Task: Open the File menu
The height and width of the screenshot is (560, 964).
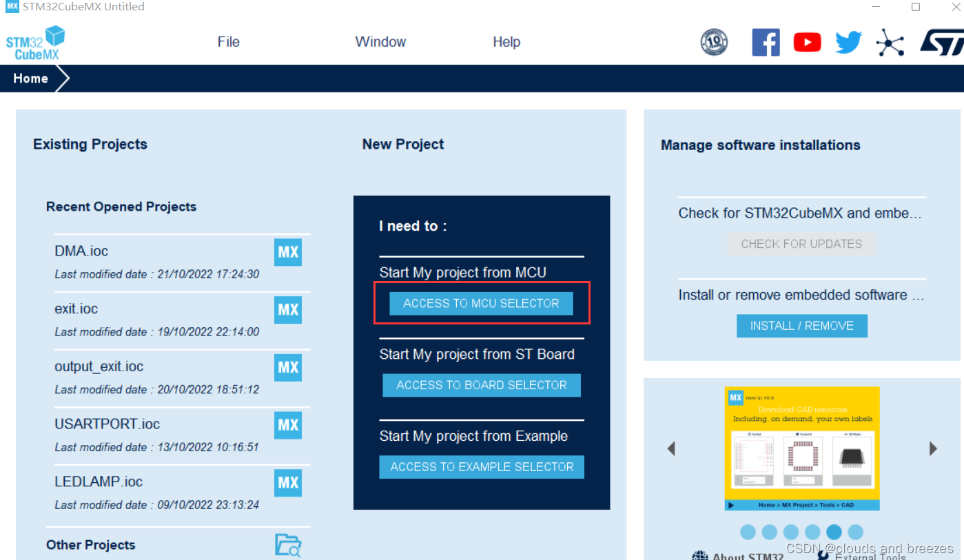Action: (229, 42)
